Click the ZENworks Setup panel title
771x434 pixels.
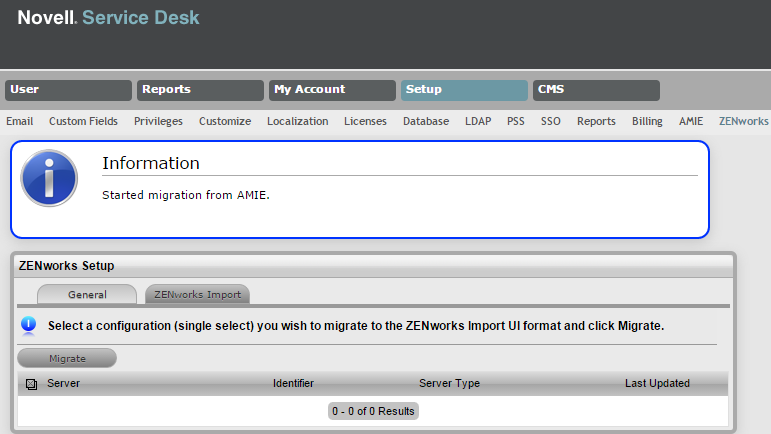pos(66,266)
